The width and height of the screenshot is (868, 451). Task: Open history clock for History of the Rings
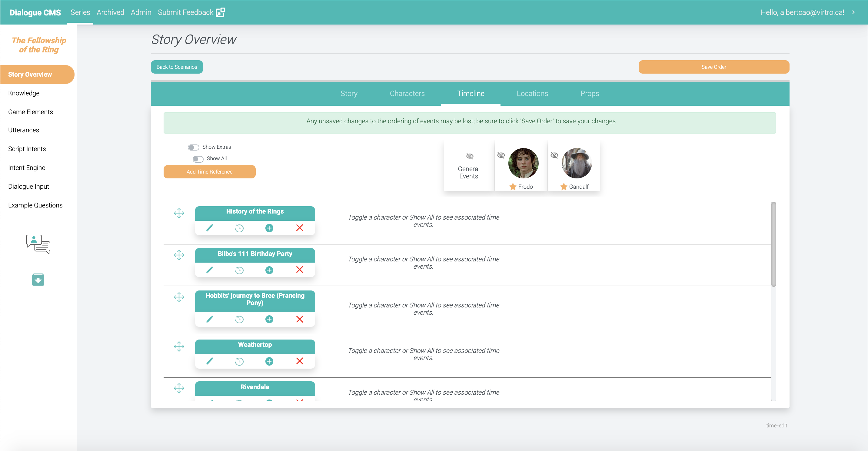pyautogui.click(x=239, y=228)
